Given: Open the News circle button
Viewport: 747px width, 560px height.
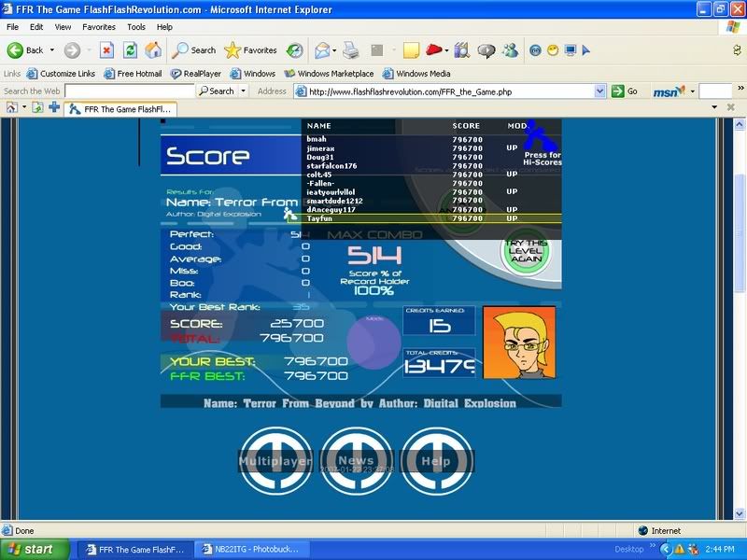Looking at the screenshot, I should [x=356, y=461].
